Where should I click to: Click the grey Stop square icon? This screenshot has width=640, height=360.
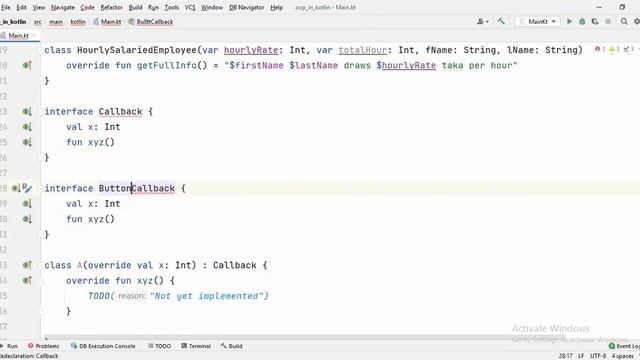[x=608, y=21]
